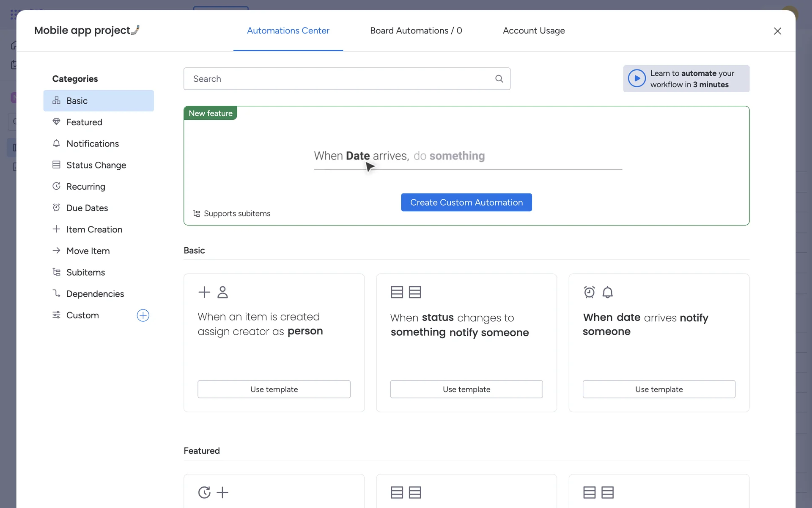Select the Status Change category
This screenshot has width=812, height=508.
[96, 165]
